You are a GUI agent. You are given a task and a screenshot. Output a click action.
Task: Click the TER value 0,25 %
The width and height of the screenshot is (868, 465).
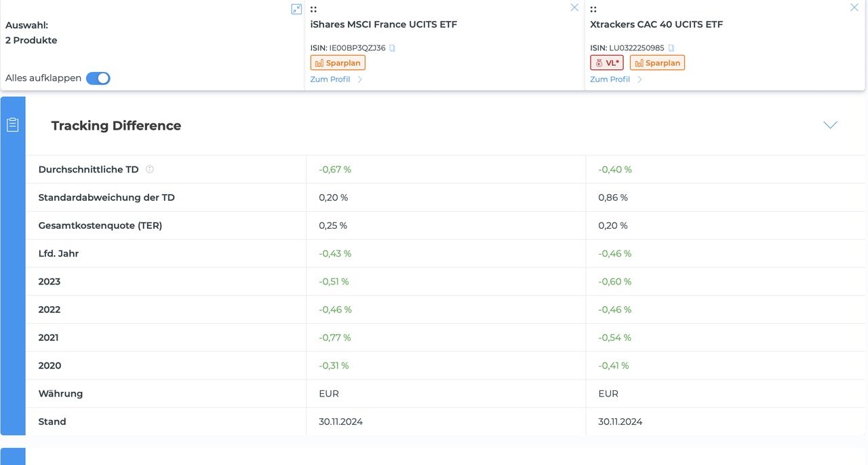point(333,225)
